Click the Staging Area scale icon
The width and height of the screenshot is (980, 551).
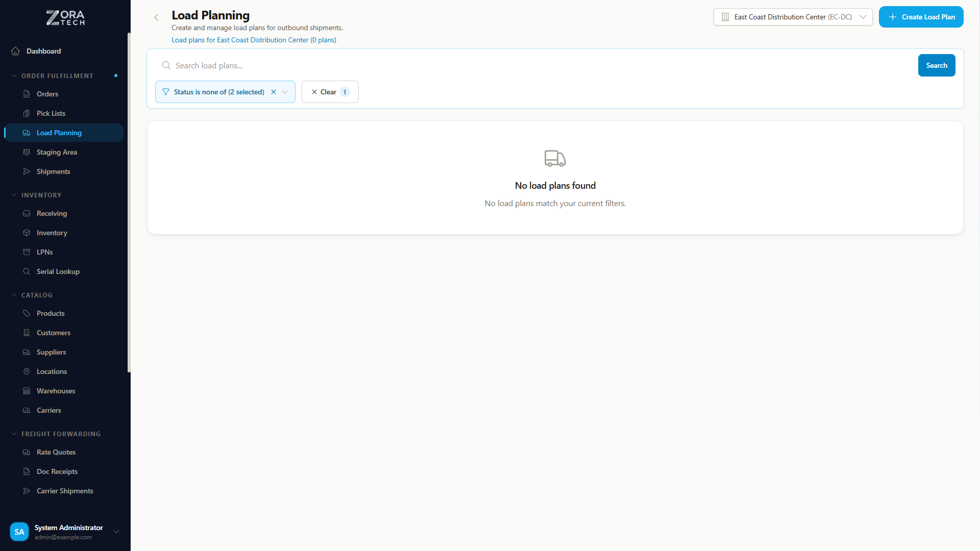pyautogui.click(x=27, y=152)
